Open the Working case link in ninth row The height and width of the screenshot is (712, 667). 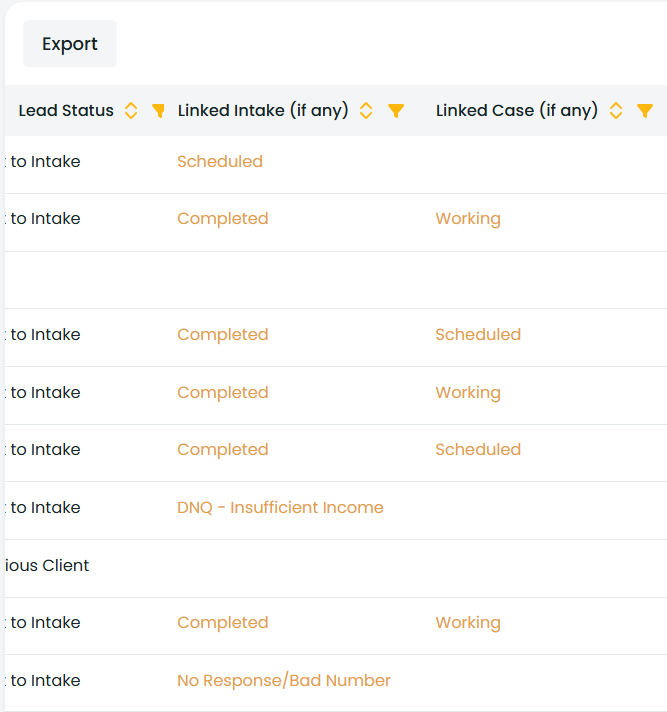[468, 623]
